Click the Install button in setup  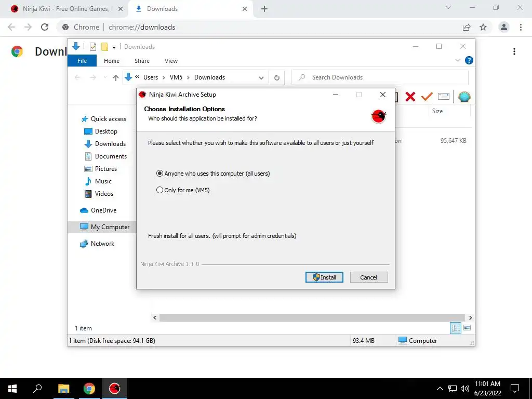tap(324, 277)
